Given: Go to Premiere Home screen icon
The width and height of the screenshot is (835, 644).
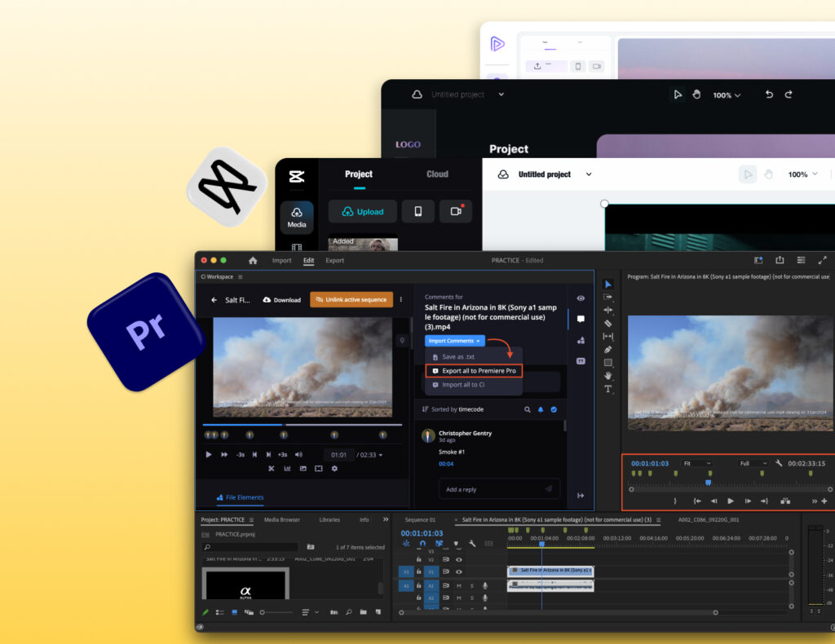Looking at the screenshot, I should pyautogui.click(x=253, y=260).
